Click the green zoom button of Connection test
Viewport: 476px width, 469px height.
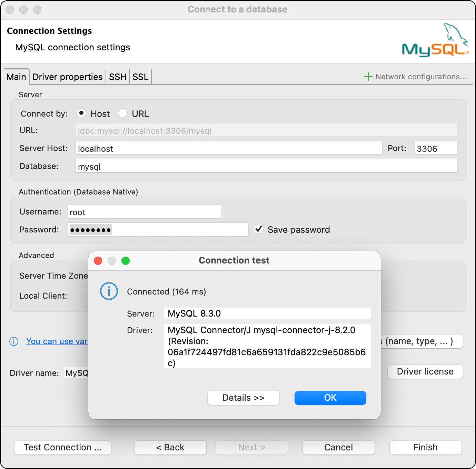126,261
